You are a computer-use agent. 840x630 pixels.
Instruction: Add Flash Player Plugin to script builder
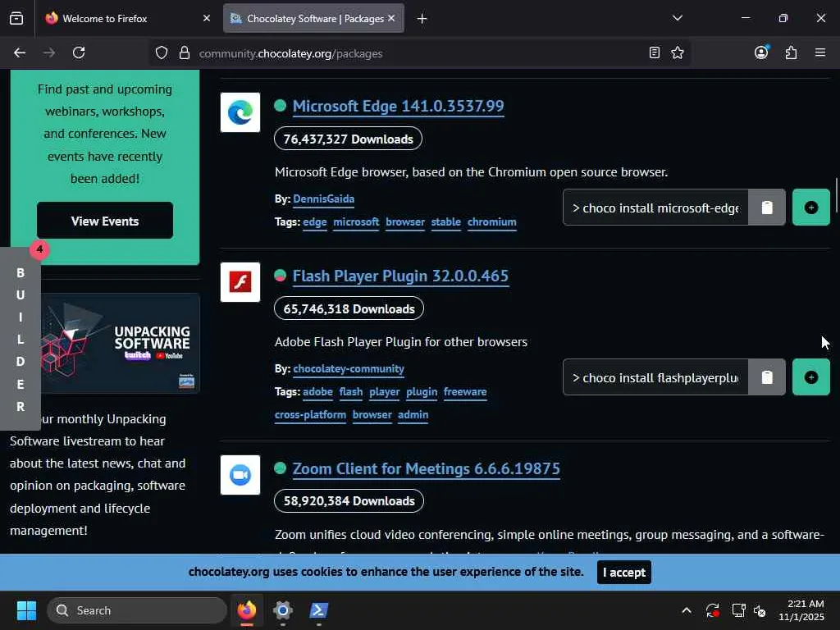click(x=811, y=377)
